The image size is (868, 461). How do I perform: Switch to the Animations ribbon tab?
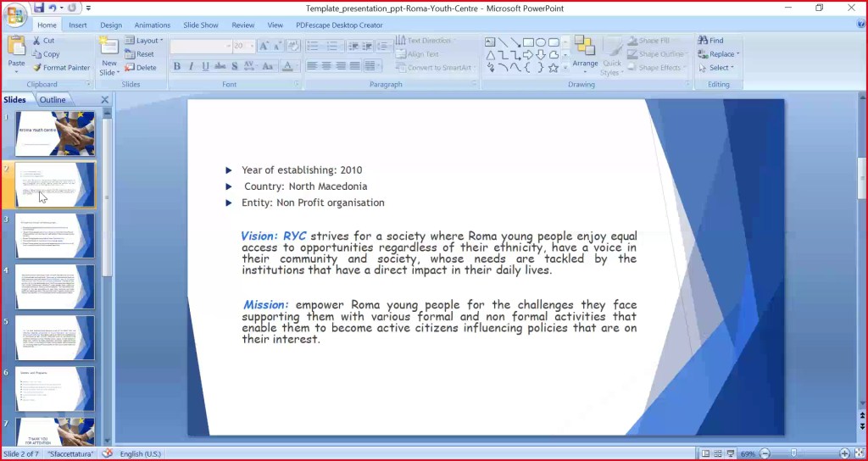point(152,25)
